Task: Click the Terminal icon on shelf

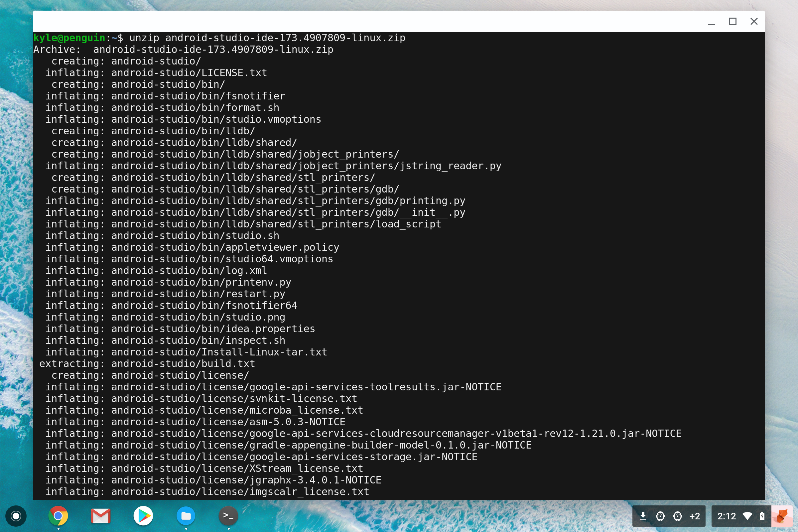Action: pos(228,516)
